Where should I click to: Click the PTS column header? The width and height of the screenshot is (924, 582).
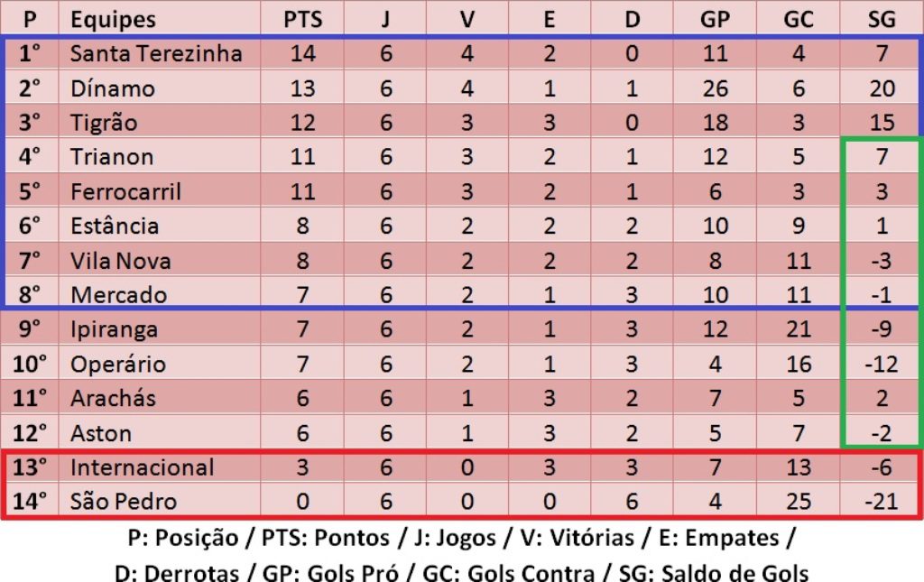302,19
